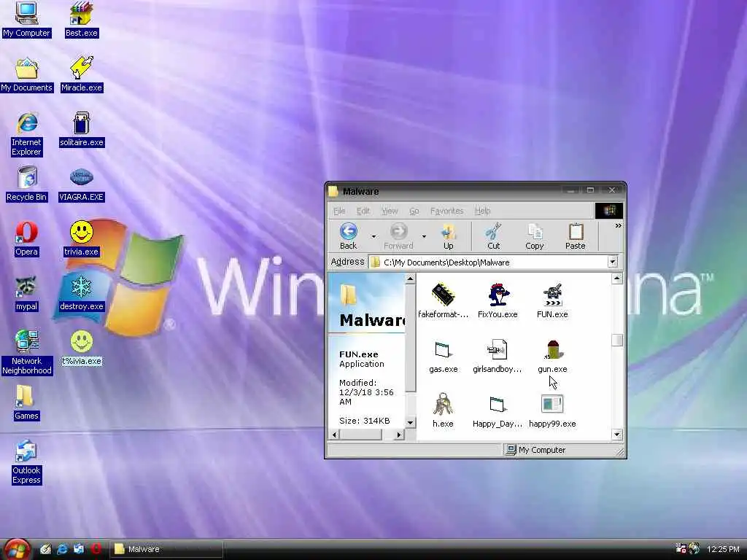Select FUN.exe in Malware folder
The width and height of the screenshot is (747, 560).
[552, 301]
